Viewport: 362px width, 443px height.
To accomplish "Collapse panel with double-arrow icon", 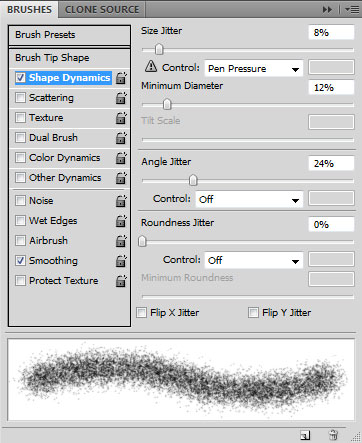I will tap(327, 9).
